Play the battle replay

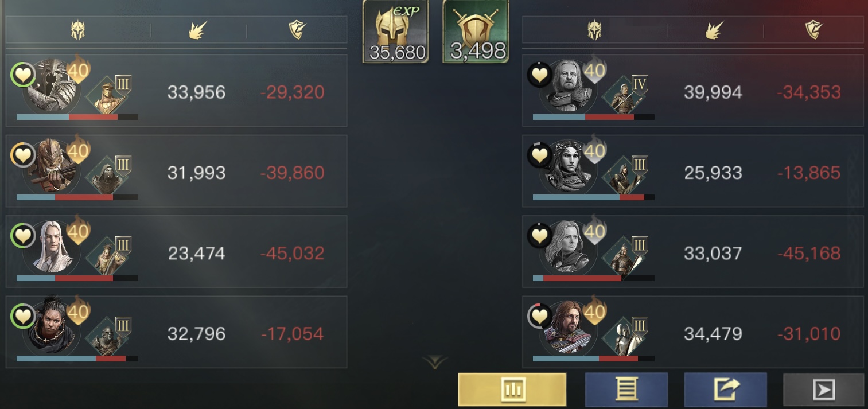point(823,390)
